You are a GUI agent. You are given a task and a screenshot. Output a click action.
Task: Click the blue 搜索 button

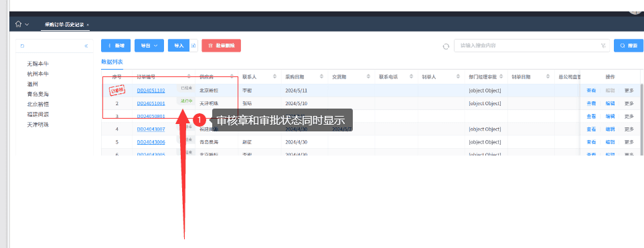click(629, 46)
